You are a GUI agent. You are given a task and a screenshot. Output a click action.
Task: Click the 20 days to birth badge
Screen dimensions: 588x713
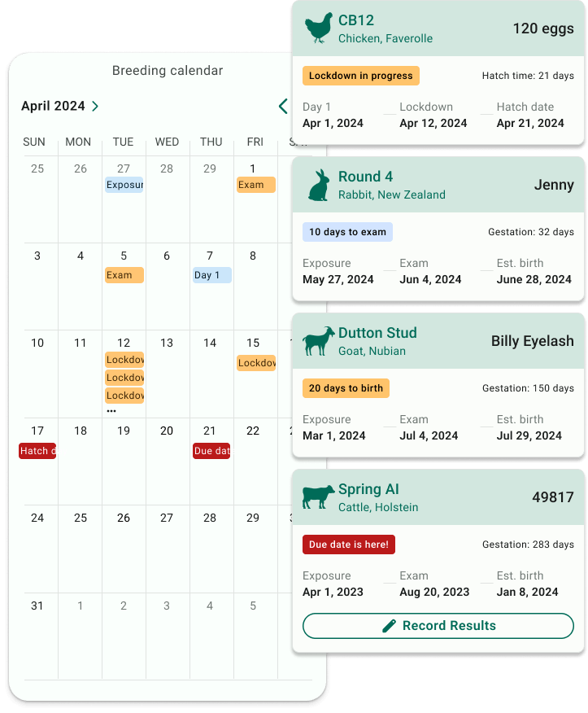coord(346,388)
